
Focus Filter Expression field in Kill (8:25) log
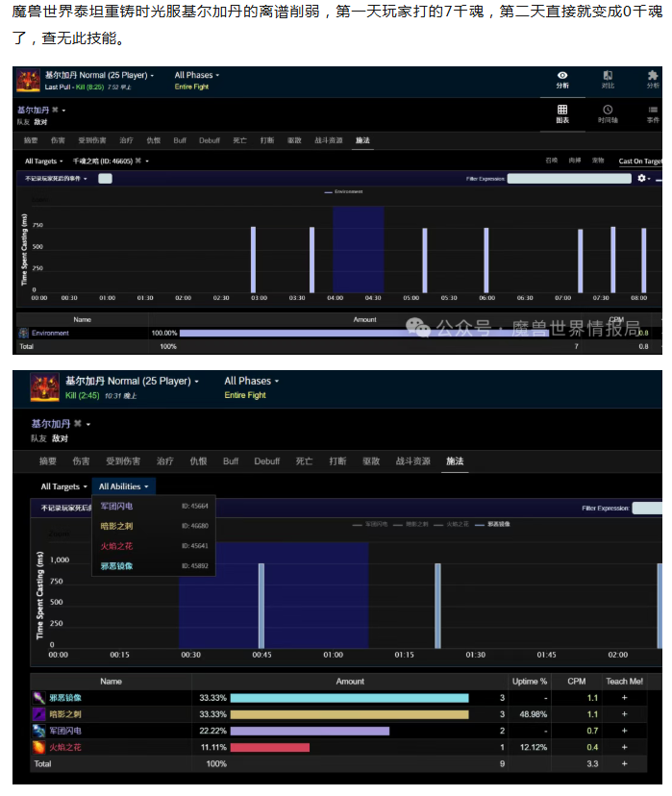[x=569, y=178]
